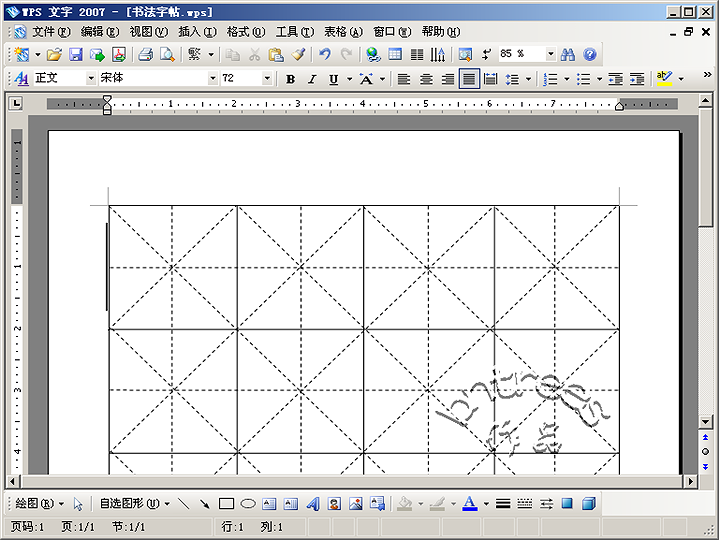The height and width of the screenshot is (540, 719).
Task: Open Print Preview icon
Action: 167,55
